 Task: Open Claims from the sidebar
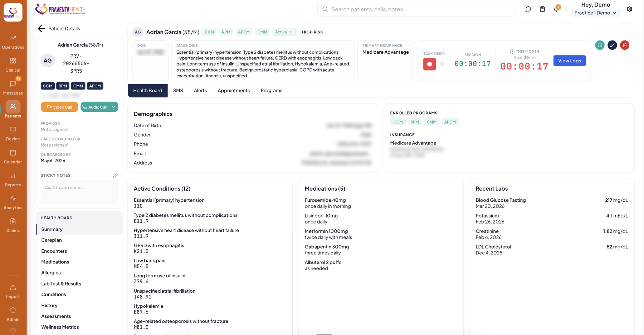click(13, 225)
